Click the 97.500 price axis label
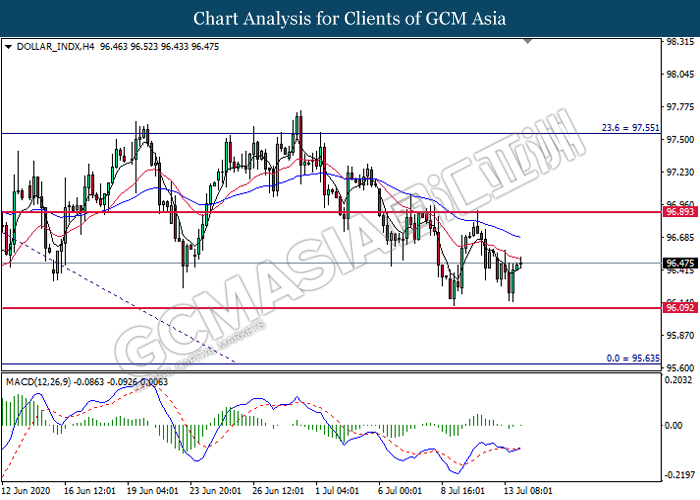 680,139
